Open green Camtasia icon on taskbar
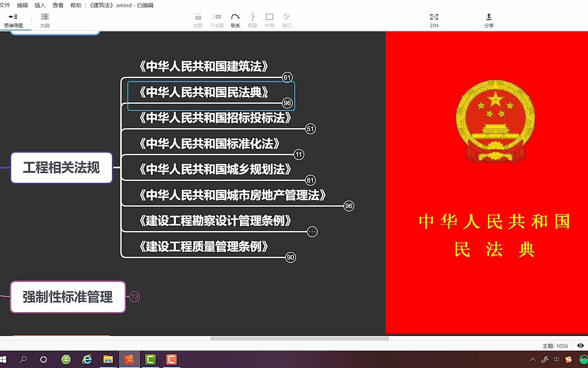588x368 pixels. [150, 359]
